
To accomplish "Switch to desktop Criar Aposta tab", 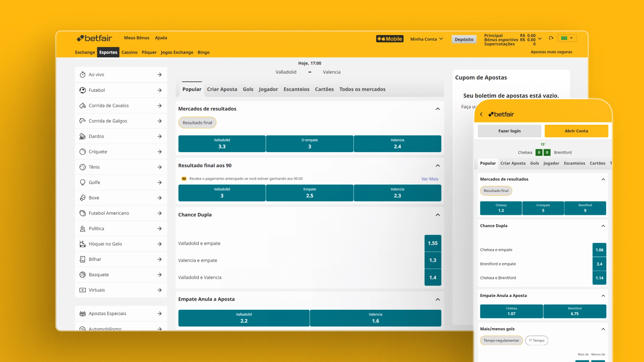I will pyautogui.click(x=222, y=89).
